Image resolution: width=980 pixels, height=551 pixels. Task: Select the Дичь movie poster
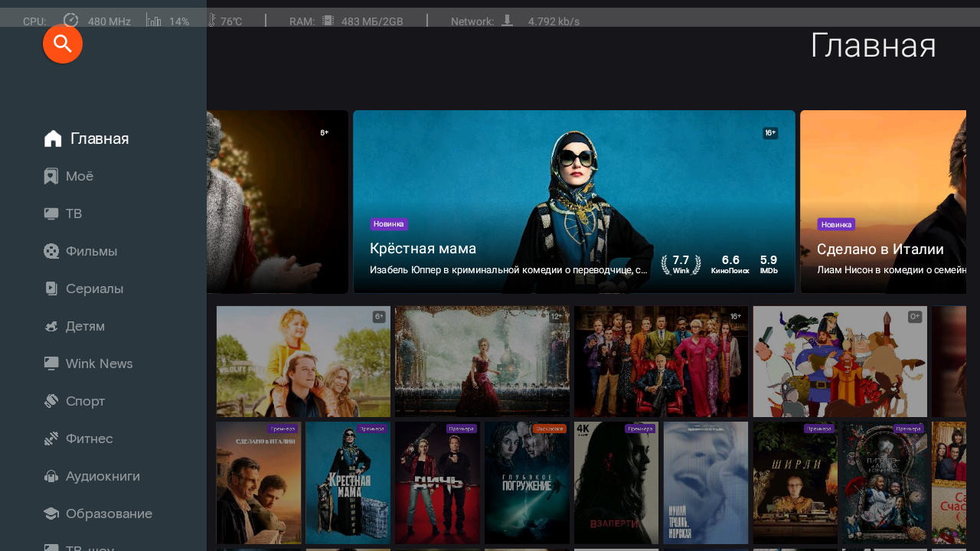pyautogui.click(x=438, y=483)
